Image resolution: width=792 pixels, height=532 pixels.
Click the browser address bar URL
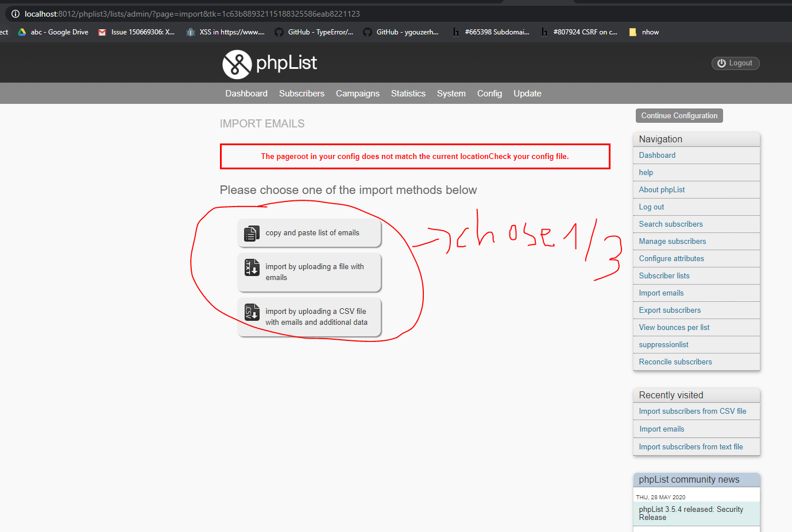tap(192, 14)
